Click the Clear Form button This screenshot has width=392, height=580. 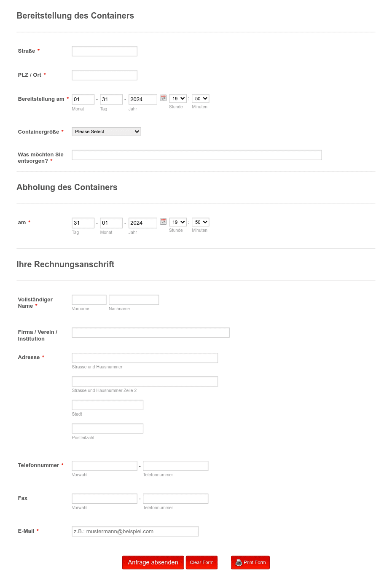(x=201, y=562)
